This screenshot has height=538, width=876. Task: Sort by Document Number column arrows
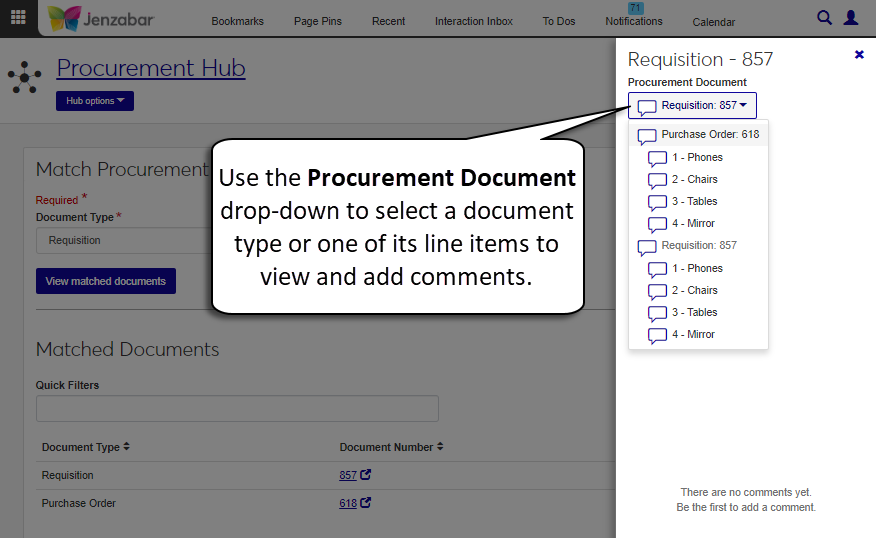coord(440,446)
